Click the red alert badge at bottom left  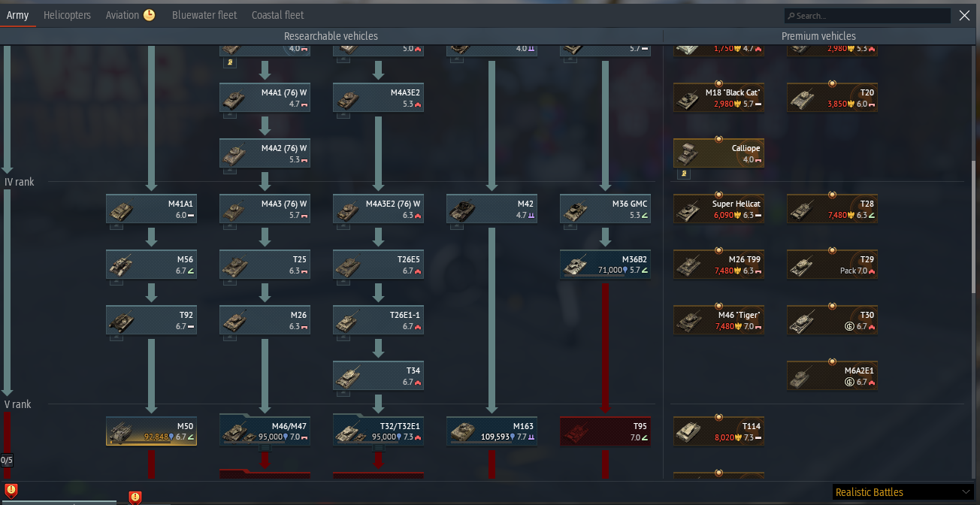pyautogui.click(x=11, y=491)
